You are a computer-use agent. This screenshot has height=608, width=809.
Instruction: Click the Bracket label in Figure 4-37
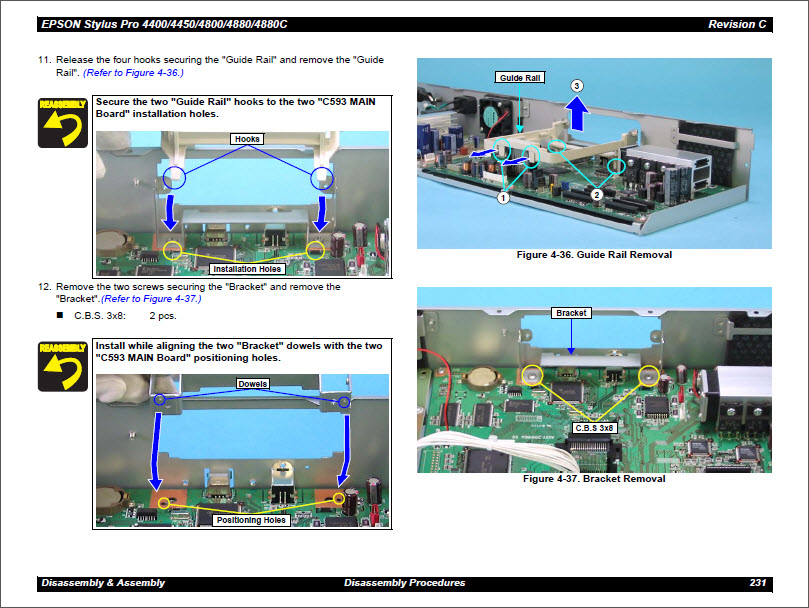tap(571, 313)
